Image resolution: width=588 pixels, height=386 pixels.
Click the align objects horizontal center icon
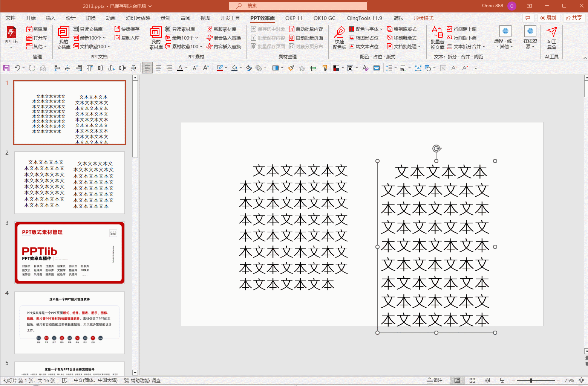68,68
